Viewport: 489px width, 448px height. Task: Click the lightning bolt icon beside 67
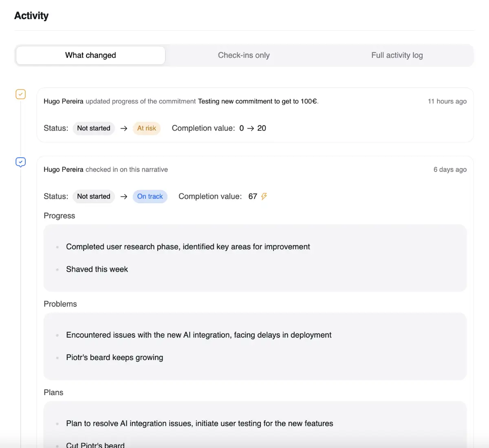tap(264, 196)
